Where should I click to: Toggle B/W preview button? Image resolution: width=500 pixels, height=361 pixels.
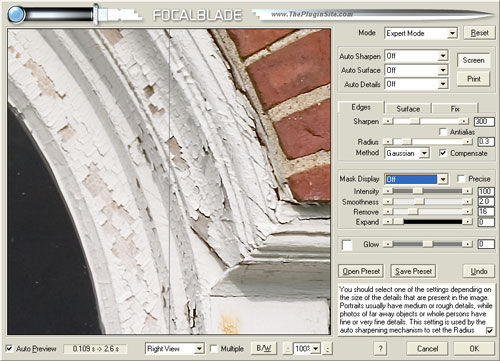(x=263, y=348)
